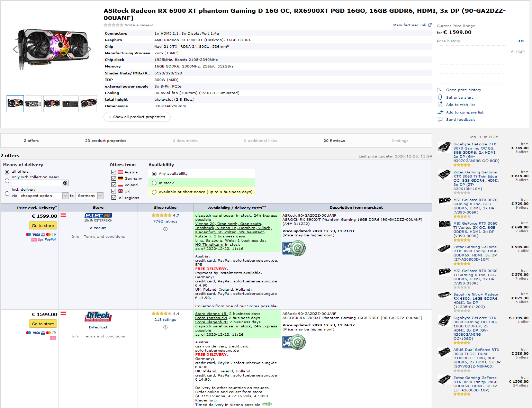Select in stock availability radio
The width and height of the screenshot is (532, 408).
point(154,183)
